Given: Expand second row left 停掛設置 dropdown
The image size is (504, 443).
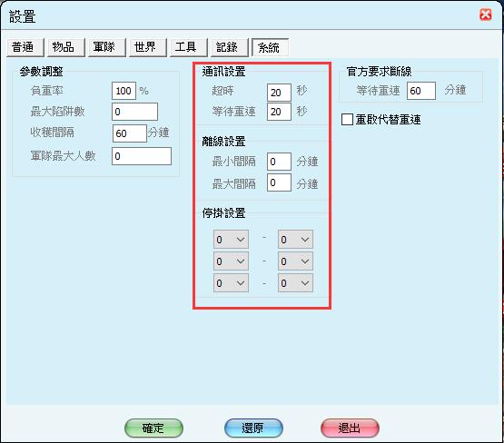Looking at the screenshot, I should click(231, 261).
